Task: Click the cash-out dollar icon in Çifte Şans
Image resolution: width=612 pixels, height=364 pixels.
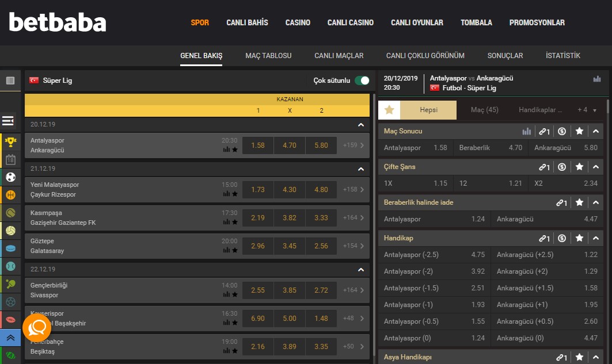Action: click(562, 167)
